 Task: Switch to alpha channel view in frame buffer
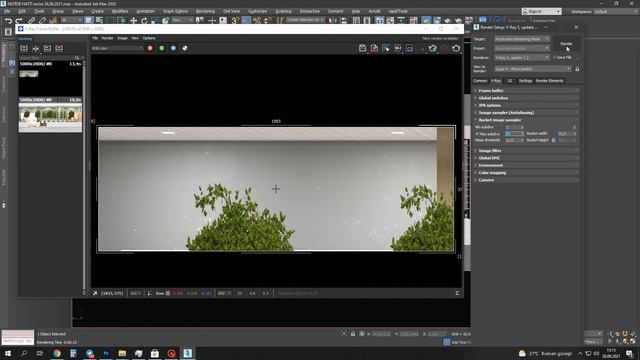185,48
